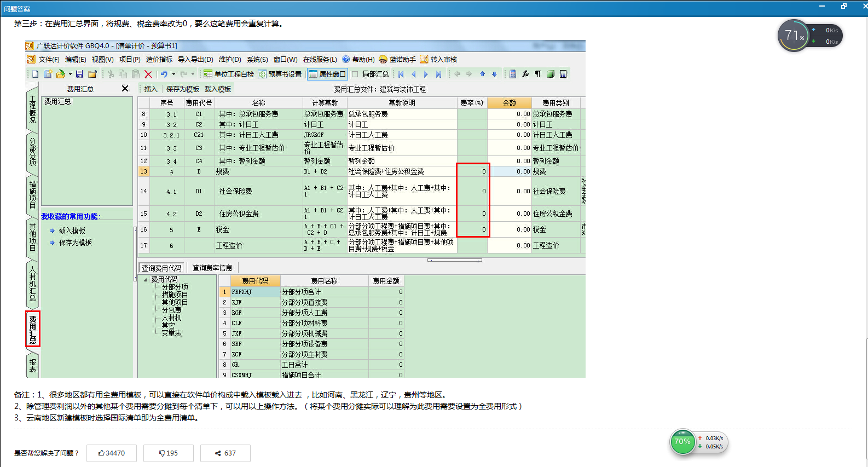Click the Copy toolbar icon
Image resolution: width=868 pixels, height=467 pixels.
123,74
